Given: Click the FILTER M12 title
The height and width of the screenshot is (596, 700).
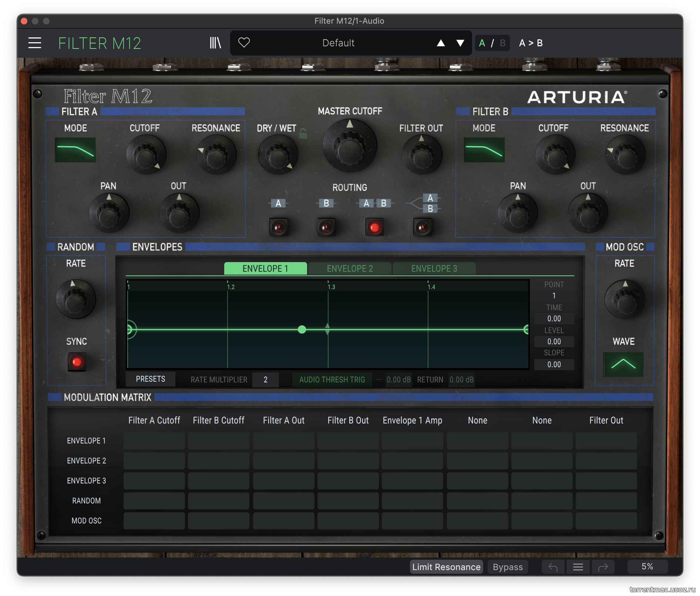Looking at the screenshot, I should point(100,43).
